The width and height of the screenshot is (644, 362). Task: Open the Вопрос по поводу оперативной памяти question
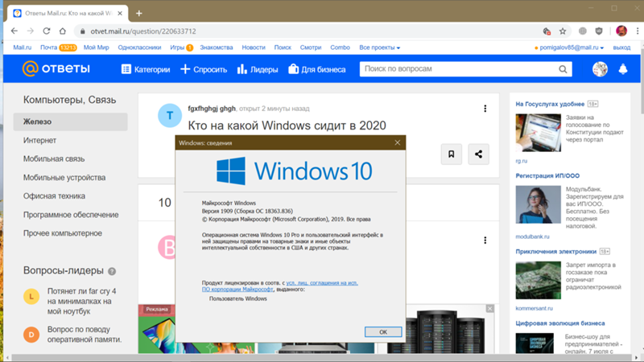click(x=85, y=335)
